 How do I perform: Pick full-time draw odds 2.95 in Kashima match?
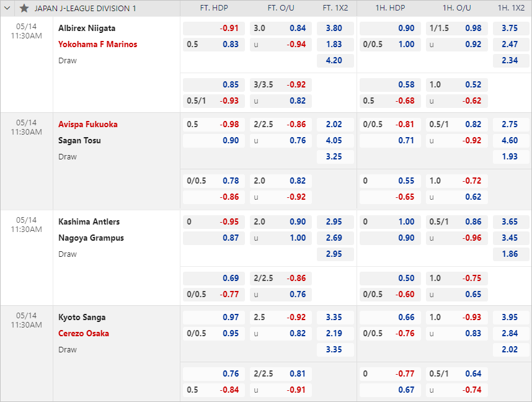(335, 254)
